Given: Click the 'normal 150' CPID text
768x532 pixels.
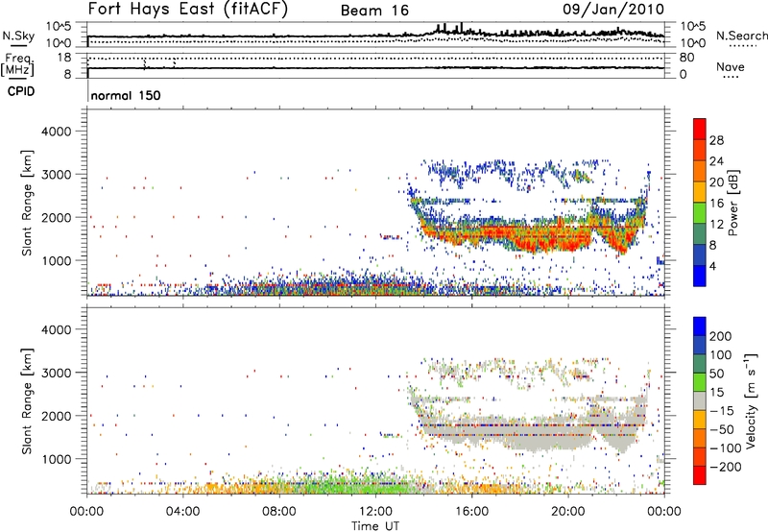Looking at the screenshot, I should click(126, 95).
